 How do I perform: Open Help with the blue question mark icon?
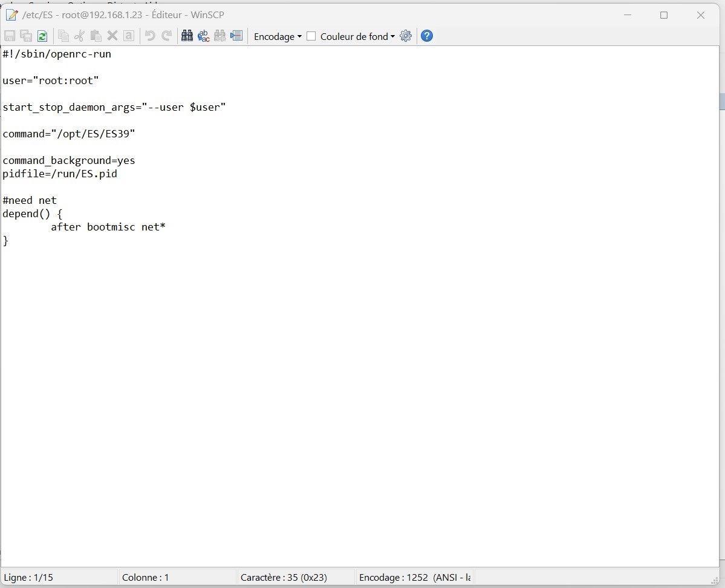point(427,36)
